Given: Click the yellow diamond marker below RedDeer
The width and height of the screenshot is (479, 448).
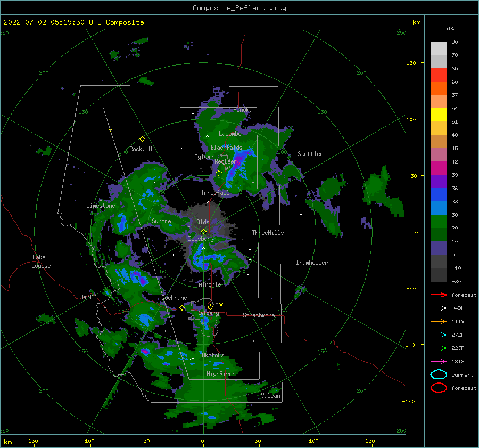Looking at the screenshot, I should 219,173.
